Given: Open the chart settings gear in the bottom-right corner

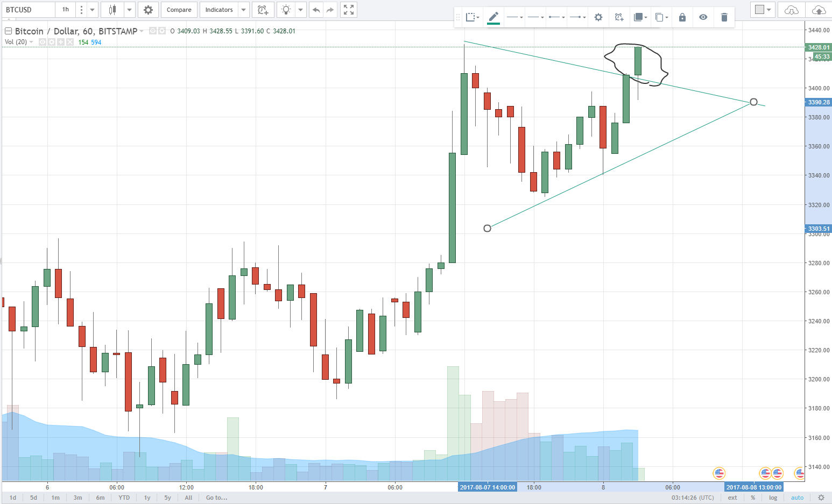Looking at the screenshot, I should point(821,498).
